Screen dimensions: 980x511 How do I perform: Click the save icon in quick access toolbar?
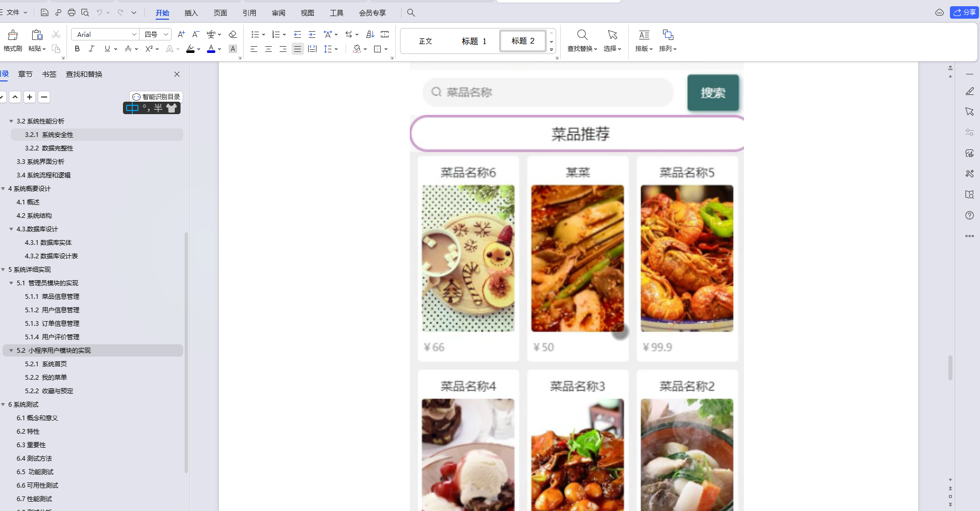(x=44, y=12)
